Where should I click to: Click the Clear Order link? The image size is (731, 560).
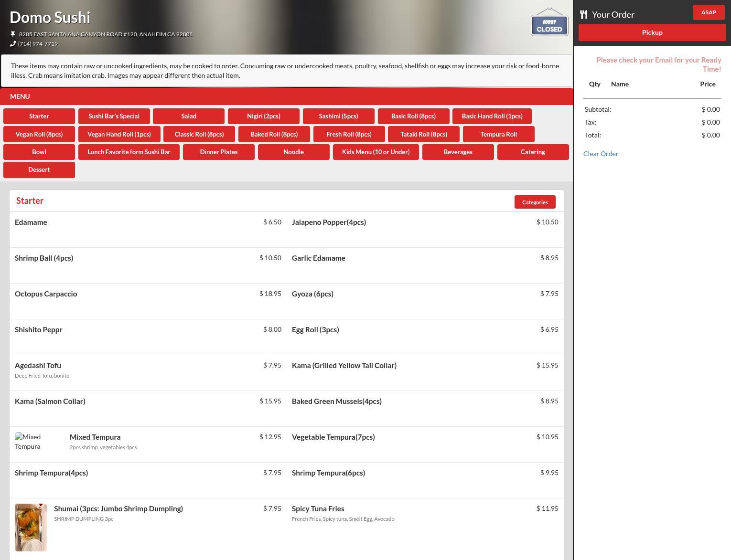tap(601, 154)
